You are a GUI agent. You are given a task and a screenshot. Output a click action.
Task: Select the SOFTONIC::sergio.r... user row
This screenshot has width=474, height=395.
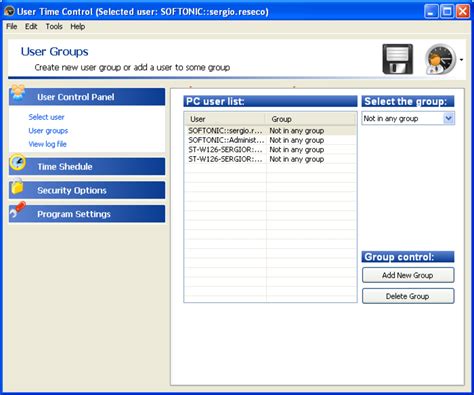(270, 131)
